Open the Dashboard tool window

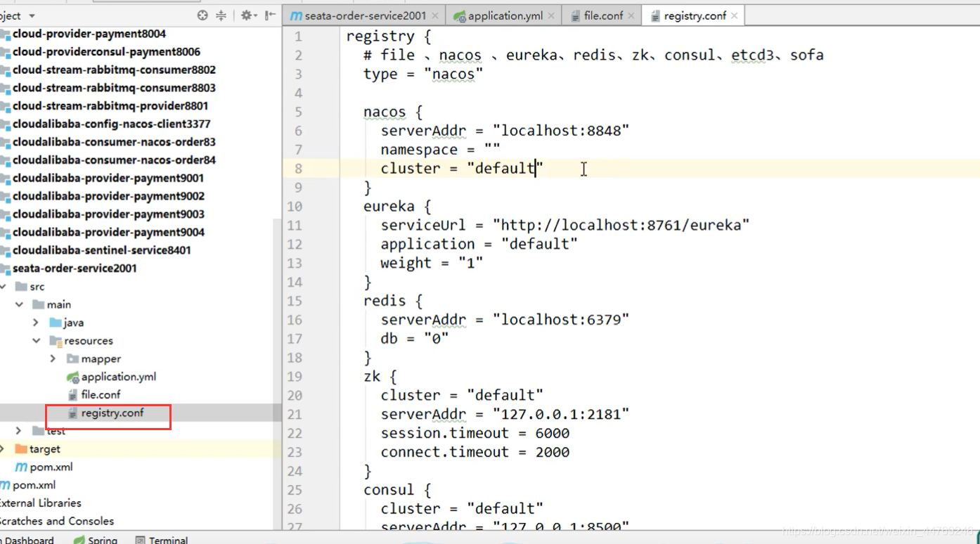(28, 540)
